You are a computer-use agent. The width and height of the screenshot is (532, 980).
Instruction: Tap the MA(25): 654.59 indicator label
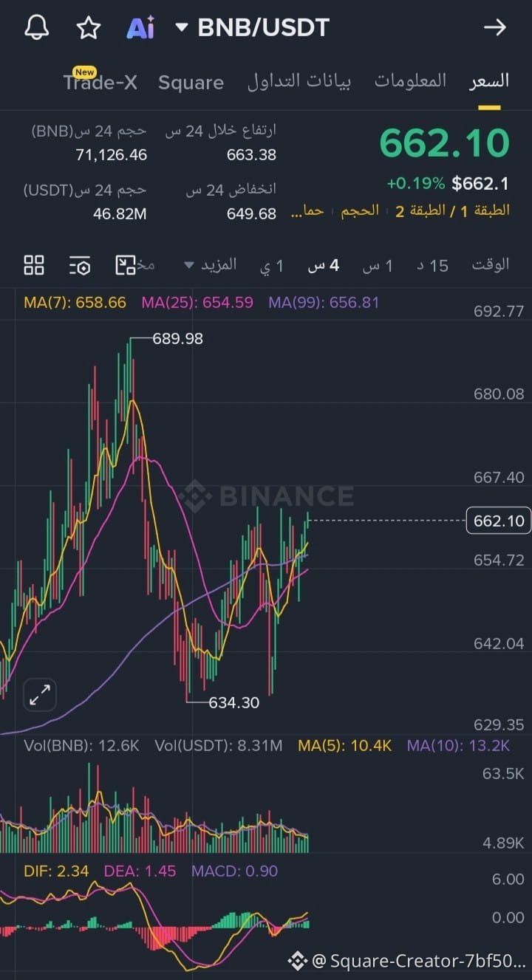pos(197,303)
